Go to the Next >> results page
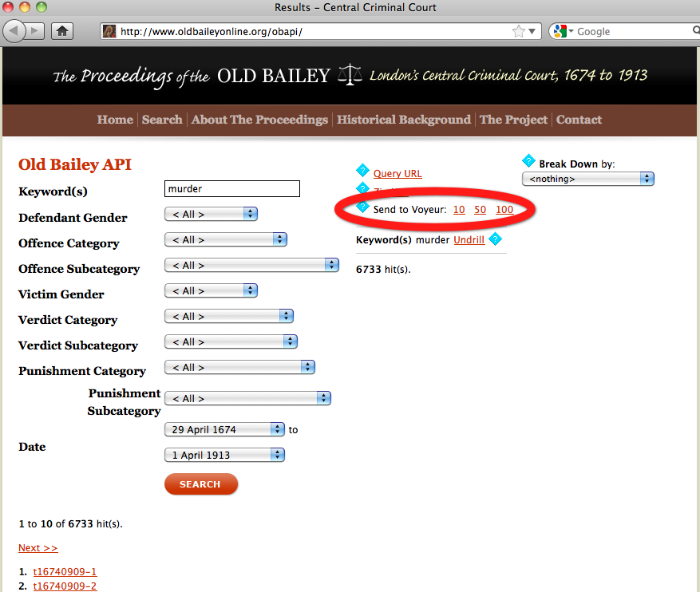 click(38, 548)
